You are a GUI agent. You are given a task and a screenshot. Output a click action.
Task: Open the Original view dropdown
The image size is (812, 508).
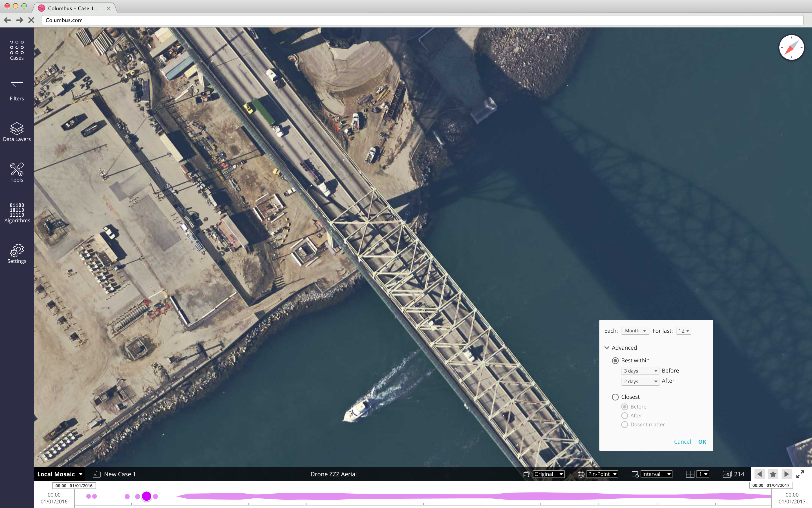pyautogui.click(x=549, y=474)
